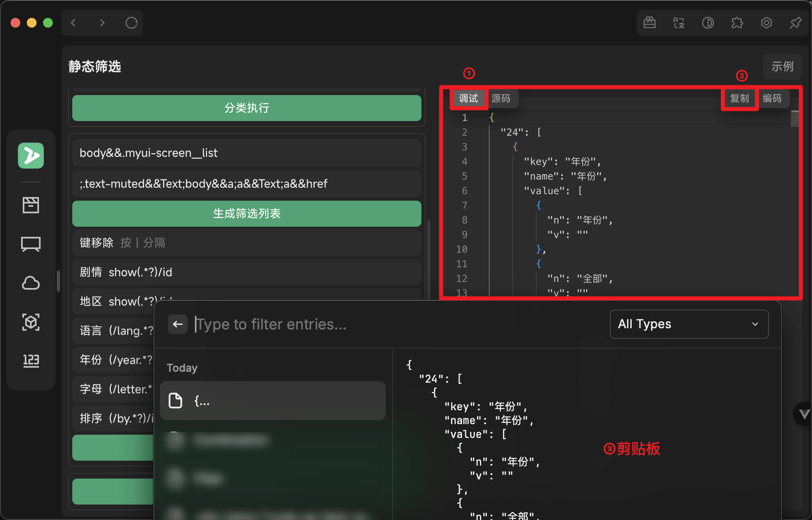The height and width of the screenshot is (520, 812).
Task: Click the 调试 (Debug) tab
Action: tap(469, 98)
